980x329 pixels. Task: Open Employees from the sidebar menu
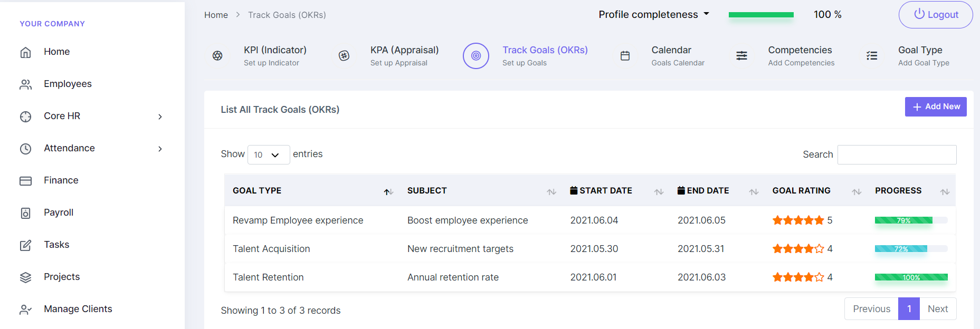click(68, 84)
